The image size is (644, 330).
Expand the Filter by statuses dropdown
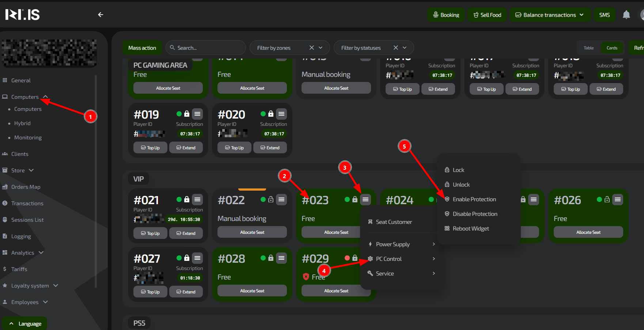(x=405, y=48)
